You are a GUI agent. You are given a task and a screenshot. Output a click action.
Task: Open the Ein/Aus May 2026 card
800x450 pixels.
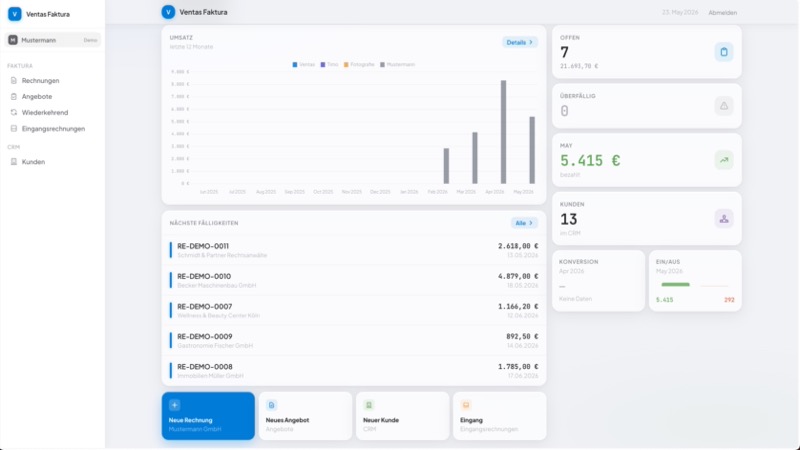695,281
